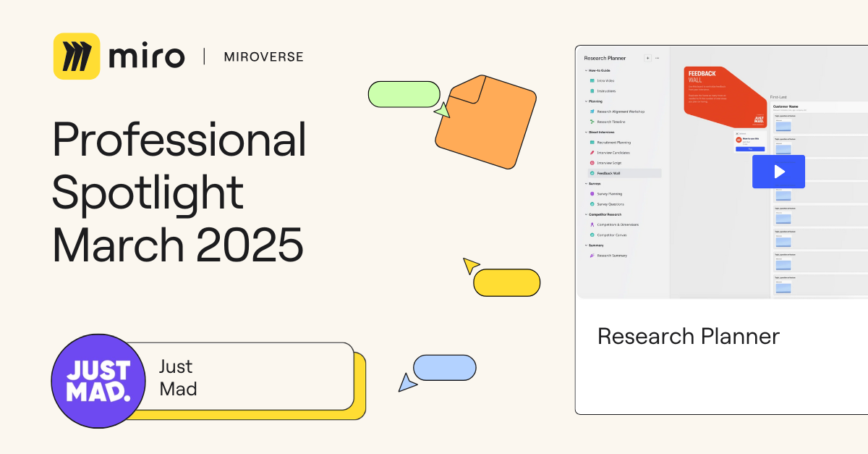Collapse the Competitor Research section
This screenshot has width=868, height=454.
586,214
